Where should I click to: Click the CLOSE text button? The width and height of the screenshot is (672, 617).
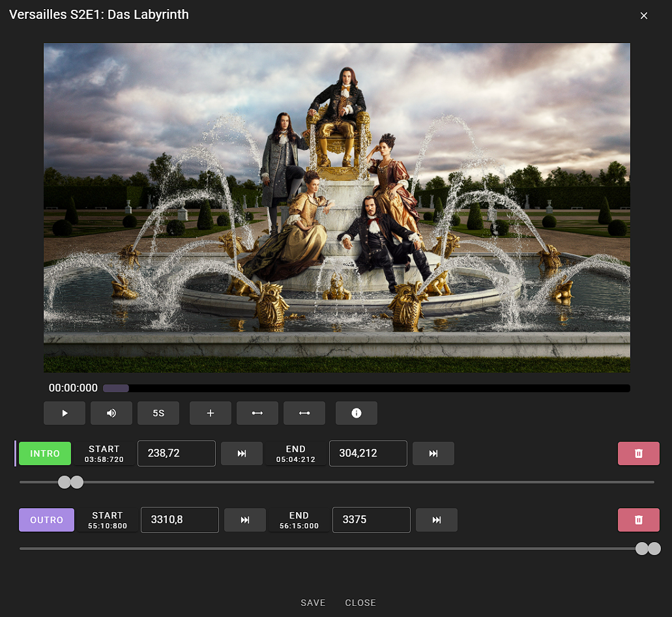point(360,603)
